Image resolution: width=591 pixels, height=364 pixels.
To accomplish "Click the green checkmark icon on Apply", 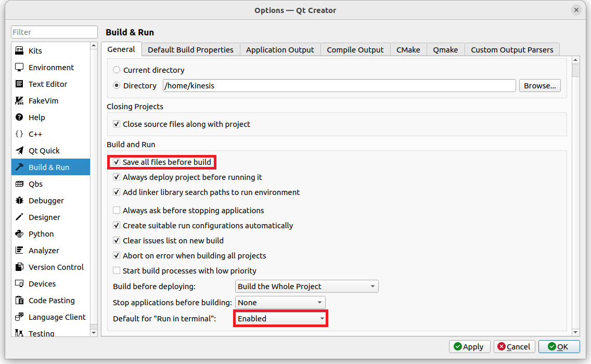I will [x=458, y=347].
